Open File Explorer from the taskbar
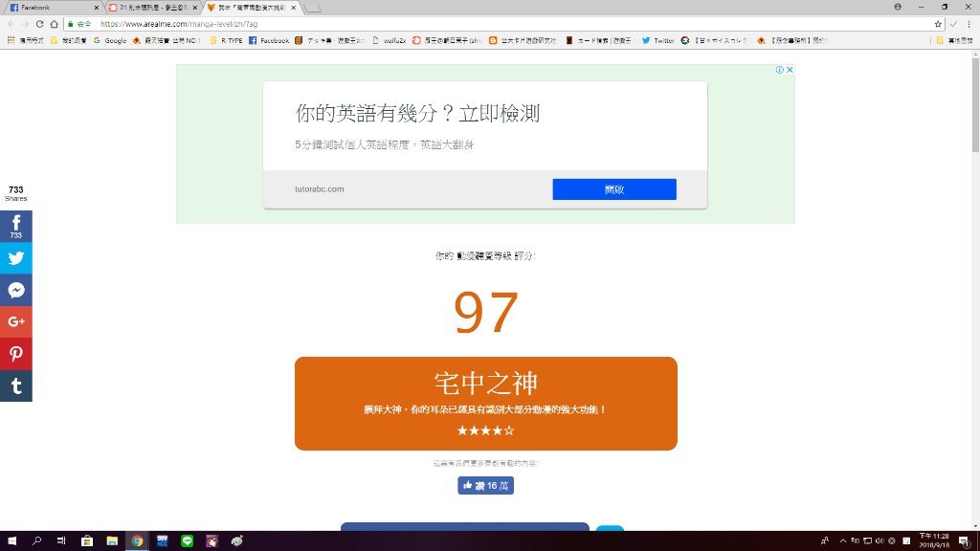 112,541
